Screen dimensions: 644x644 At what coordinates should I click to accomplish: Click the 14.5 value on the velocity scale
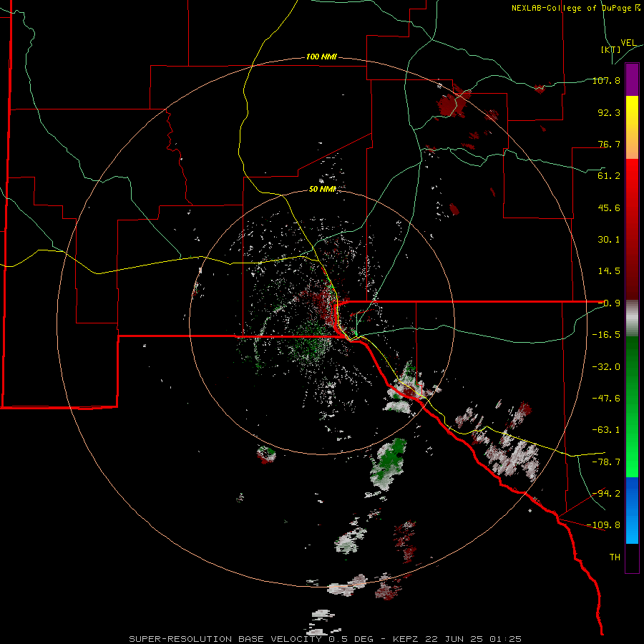pyautogui.click(x=609, y=271)
